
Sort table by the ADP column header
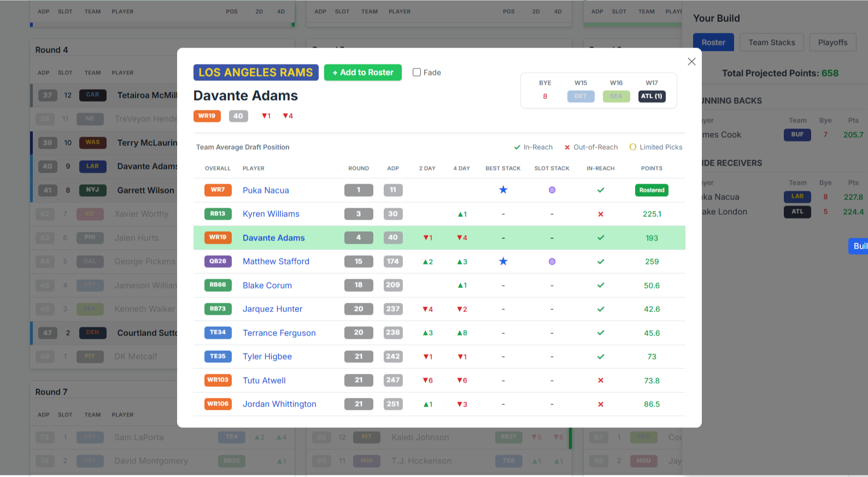pos(392,168)
